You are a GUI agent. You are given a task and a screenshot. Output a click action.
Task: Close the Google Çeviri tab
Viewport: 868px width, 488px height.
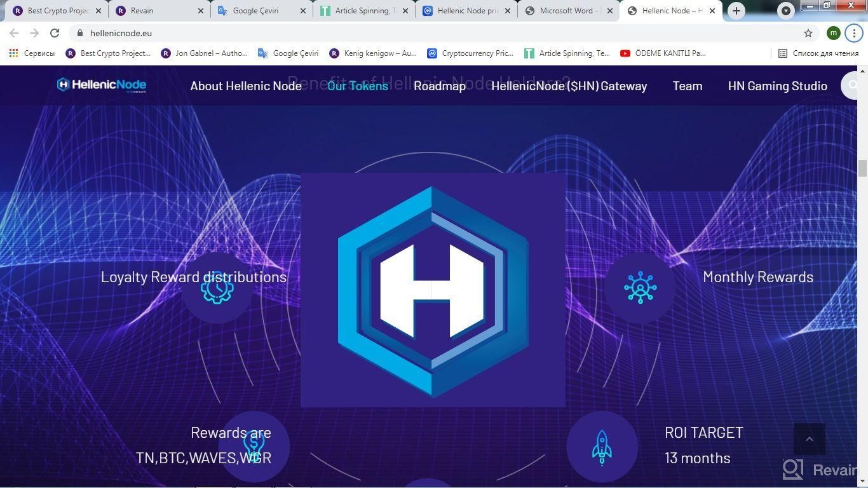[x=303, y=11]
